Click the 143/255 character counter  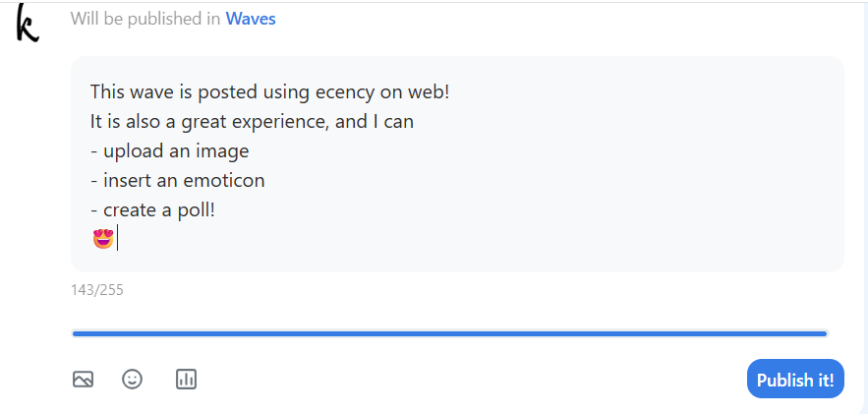[x=97, y=290]
